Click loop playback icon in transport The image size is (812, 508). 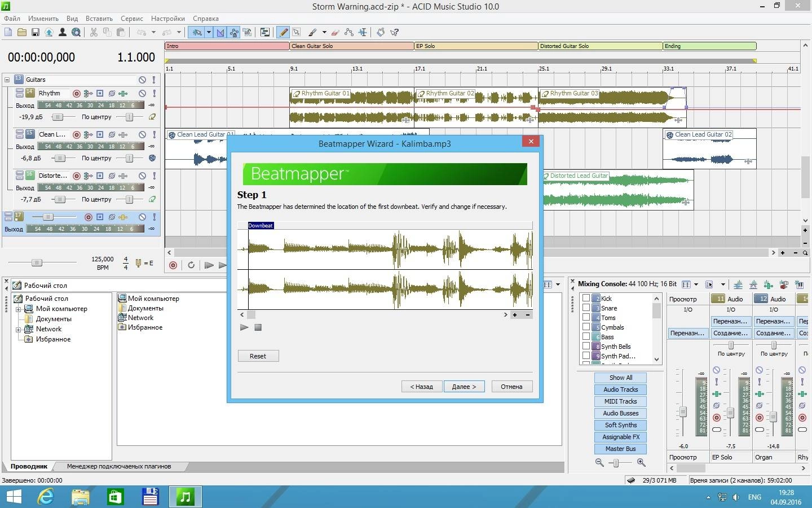click(191, 265)
